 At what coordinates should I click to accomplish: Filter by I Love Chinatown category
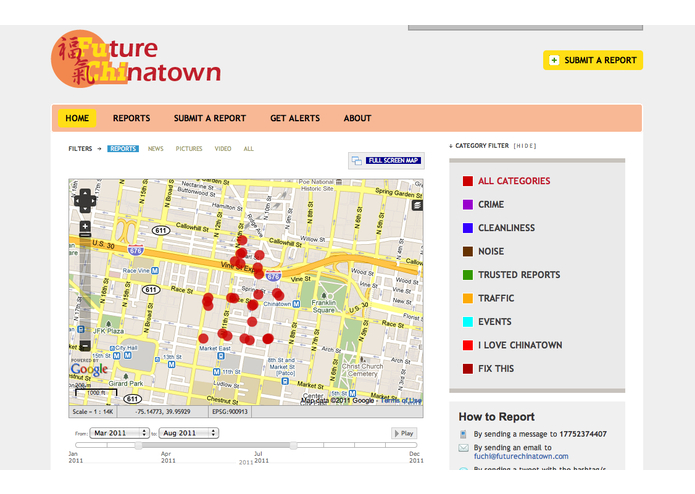pos(520,345)
